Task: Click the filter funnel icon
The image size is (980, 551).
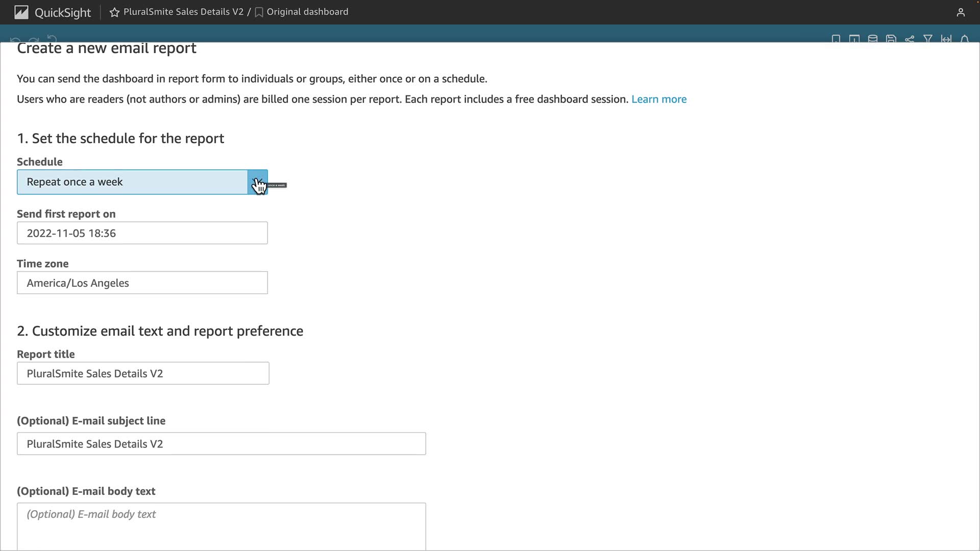Action: (928, 39)
